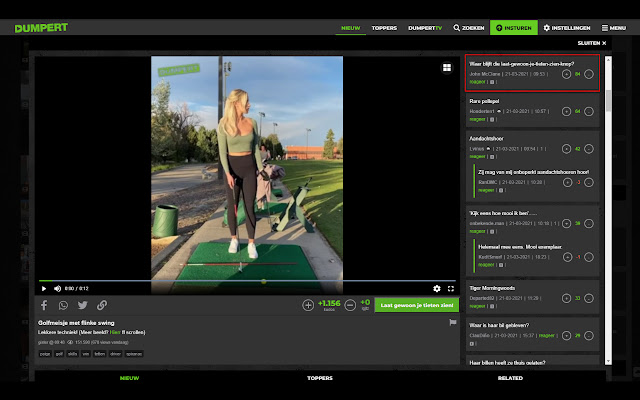Click 'reageer' under John McClane's comment
Viewport: 640px width, 400px height.
[x=477, y=82]
